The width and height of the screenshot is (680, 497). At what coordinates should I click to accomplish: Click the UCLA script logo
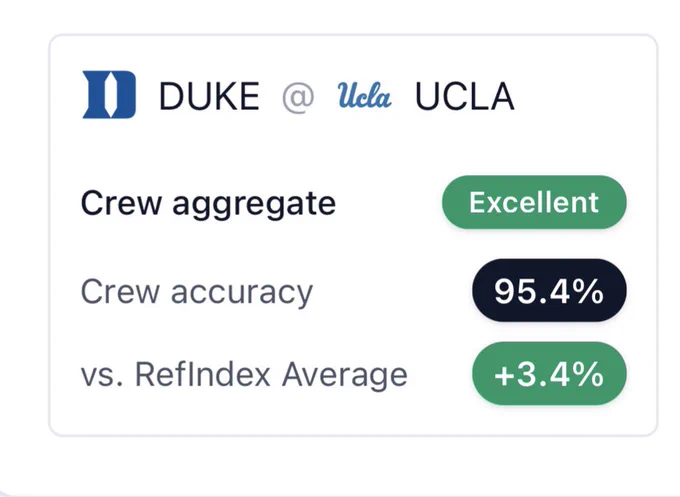364,95
